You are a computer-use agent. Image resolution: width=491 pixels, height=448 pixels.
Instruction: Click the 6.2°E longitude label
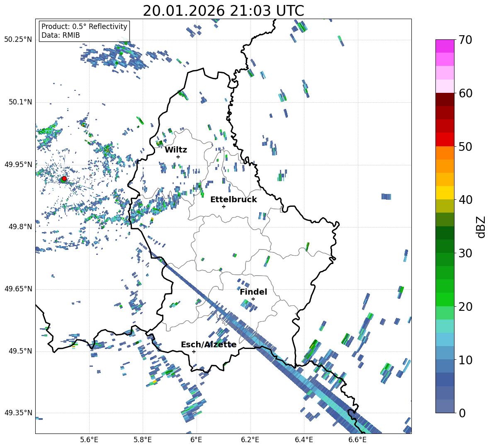[x=250, y=440]
